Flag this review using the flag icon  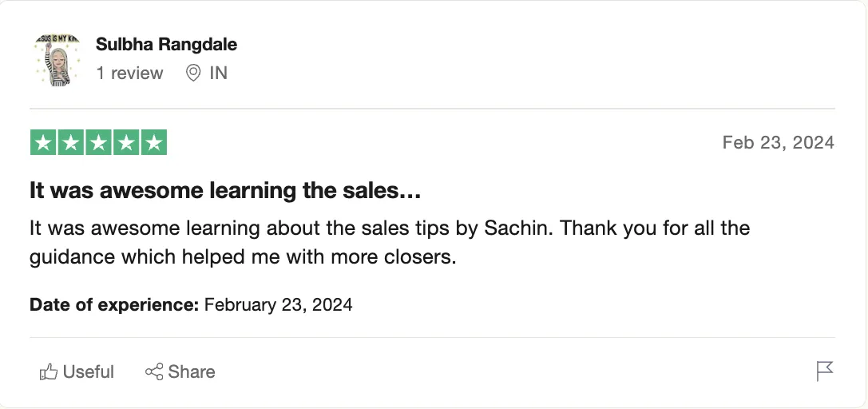coord(825,371)
